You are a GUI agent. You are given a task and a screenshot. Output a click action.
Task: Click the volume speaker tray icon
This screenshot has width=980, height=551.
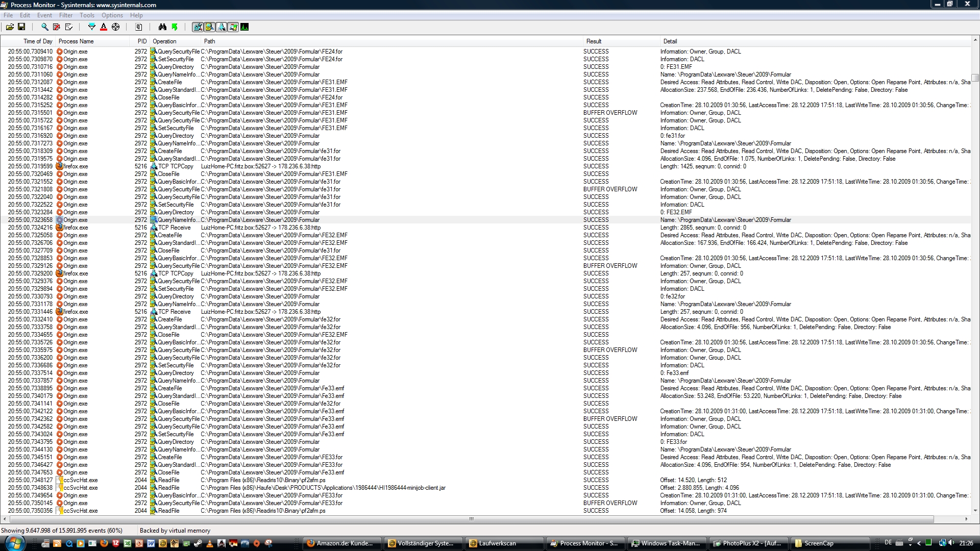(951, 543)
